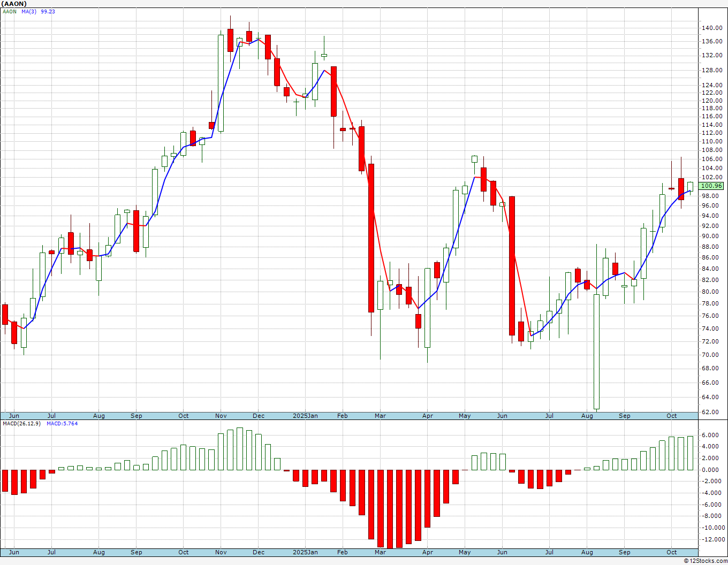Click Nov on the price chart date axis

point(221,416)
